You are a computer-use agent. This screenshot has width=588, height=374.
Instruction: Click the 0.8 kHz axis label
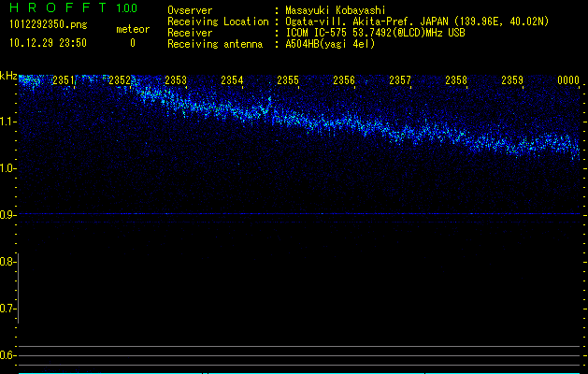(x=7, y=262)
